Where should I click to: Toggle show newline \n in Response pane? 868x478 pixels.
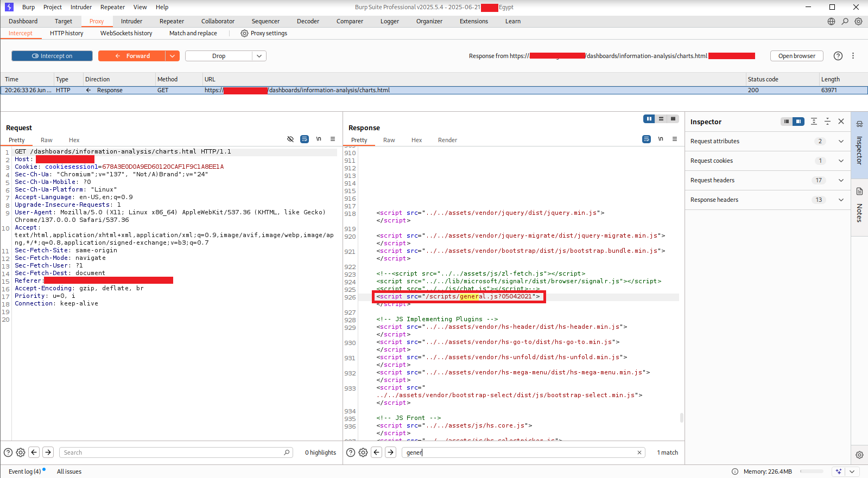coord(661,139)
